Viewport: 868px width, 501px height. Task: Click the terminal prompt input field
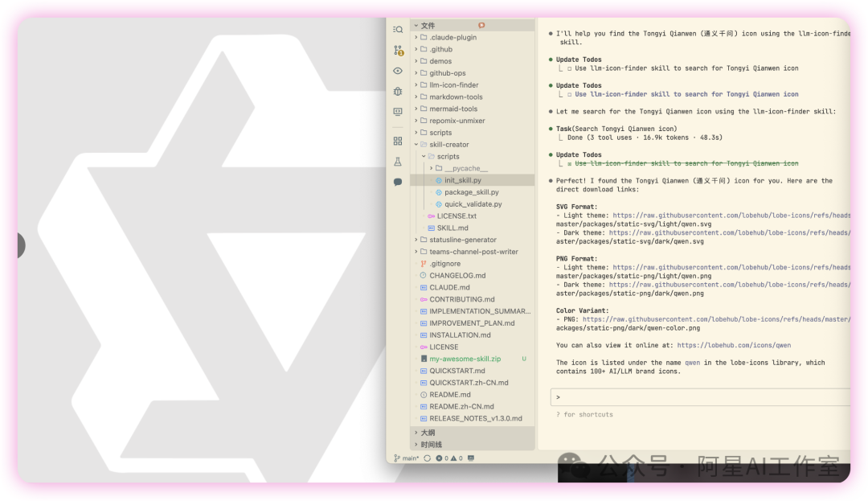(700, 397)
